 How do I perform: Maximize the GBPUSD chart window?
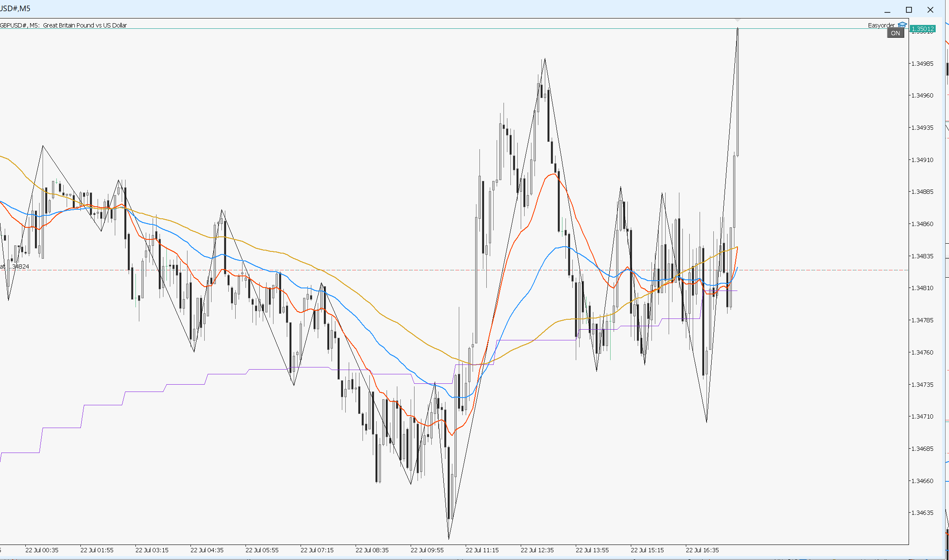(x=909, y=10)
